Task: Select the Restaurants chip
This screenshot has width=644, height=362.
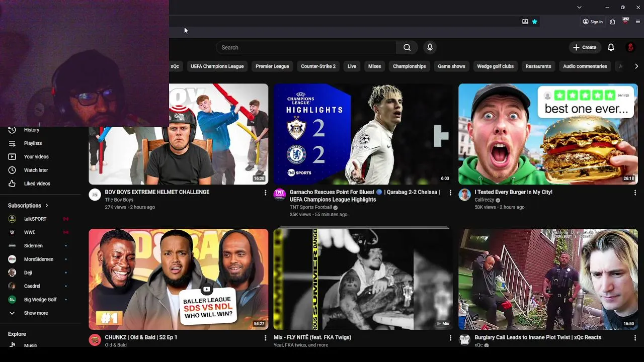Action: (538, 66)
